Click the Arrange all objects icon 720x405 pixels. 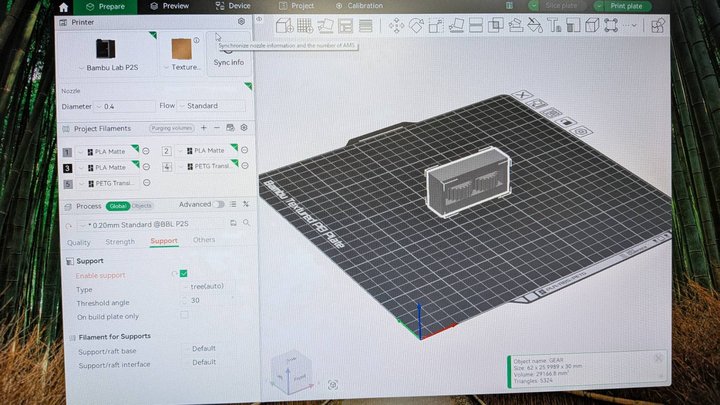[x=345, y=26]
